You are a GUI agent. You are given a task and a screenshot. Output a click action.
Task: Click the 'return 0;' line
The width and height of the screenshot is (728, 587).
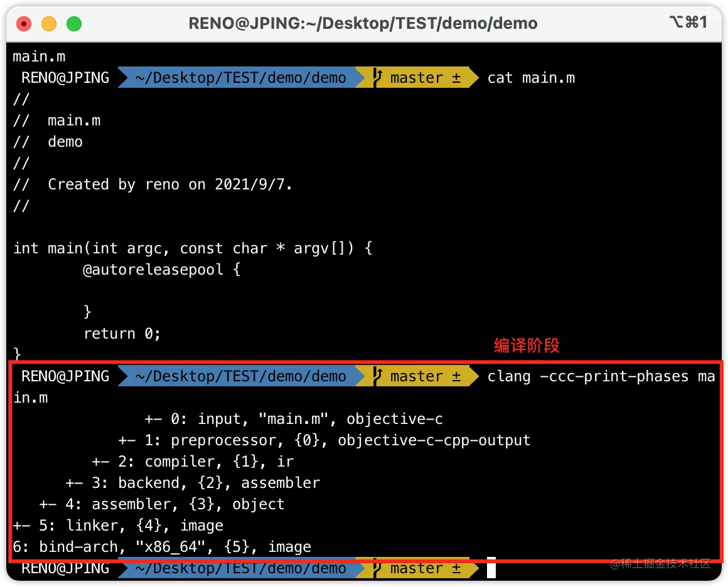tap(122, 334)
